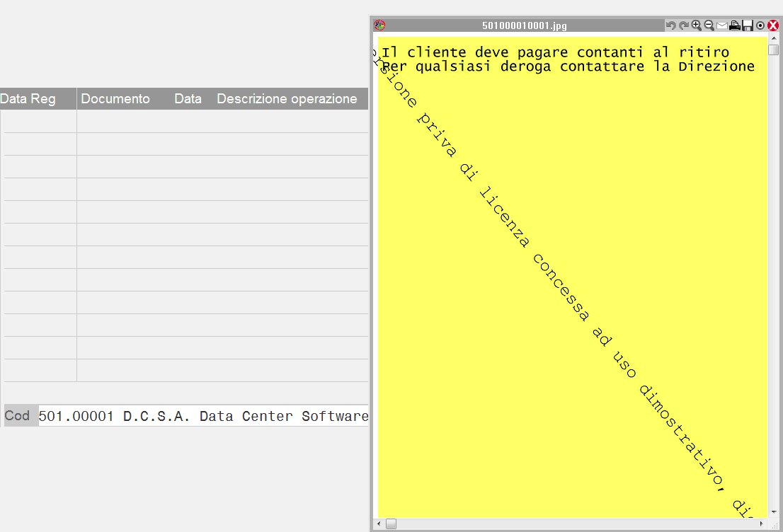Click the Cod field showing 501.00001
This screenshot has width=783, height=532.
click(x=202, y=416)
